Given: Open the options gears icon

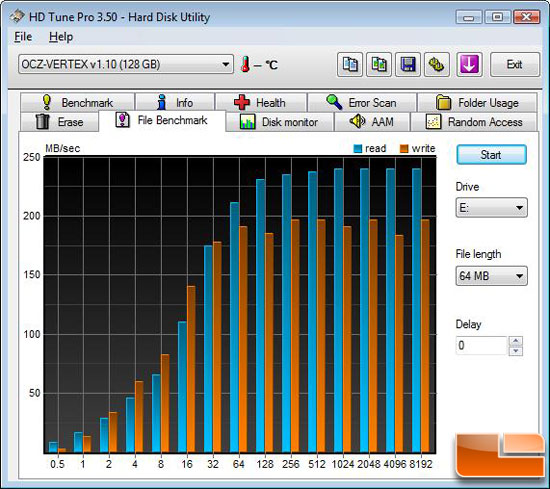Looking at the screenshot, I should [x=437, y=65].
